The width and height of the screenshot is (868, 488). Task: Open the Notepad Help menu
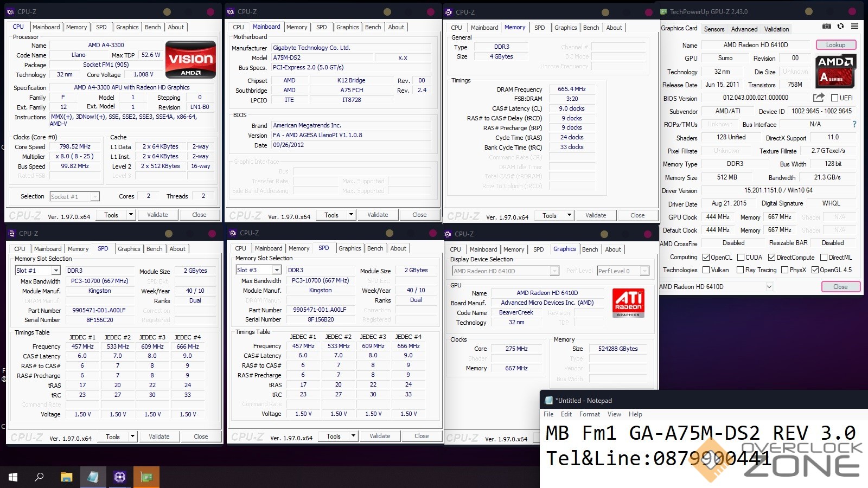tap(635, 414)
